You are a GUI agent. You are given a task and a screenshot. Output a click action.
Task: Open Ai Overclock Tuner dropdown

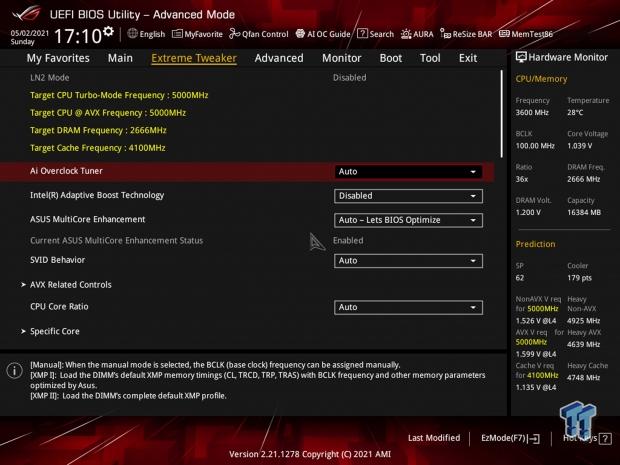[408, 172]
